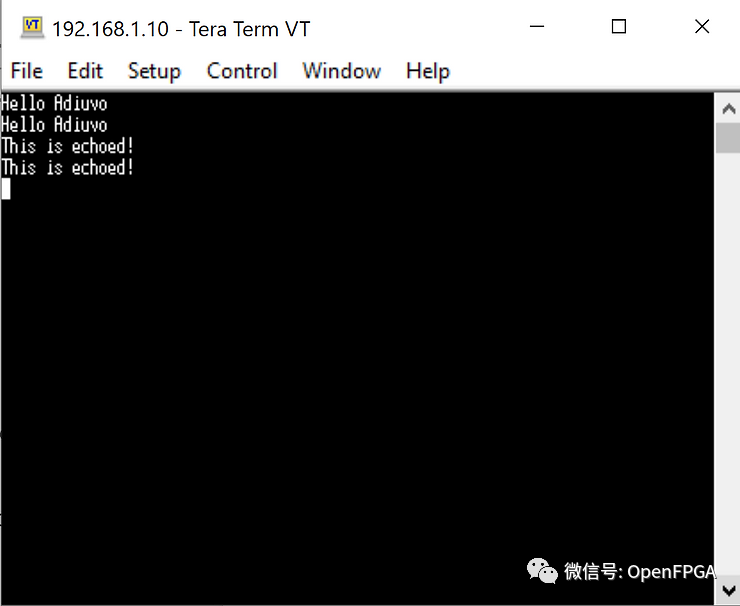740x606 pixels.
Task: Click the vertical scrollbar thumb
Action: (x=728, y=137)
